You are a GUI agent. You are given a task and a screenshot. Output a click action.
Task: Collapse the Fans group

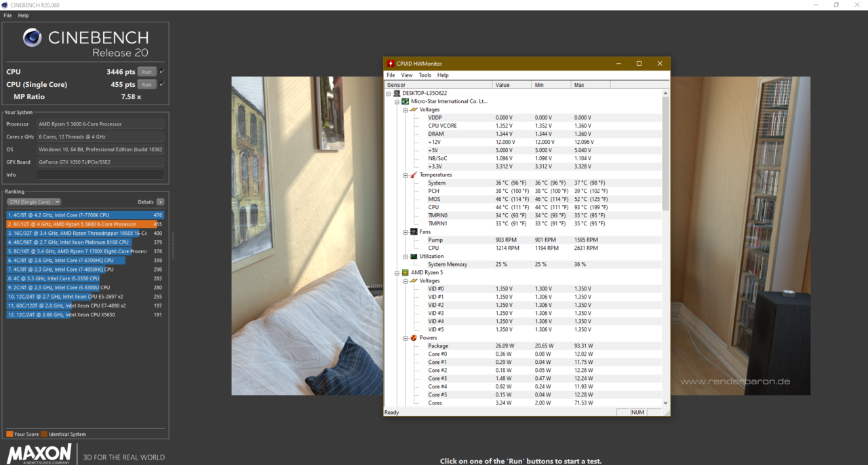(406, 231)
